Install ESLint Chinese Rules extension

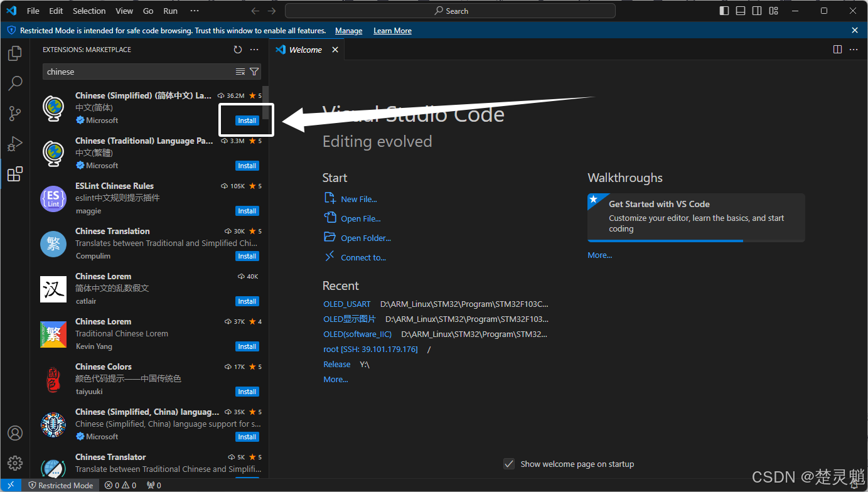247,211
